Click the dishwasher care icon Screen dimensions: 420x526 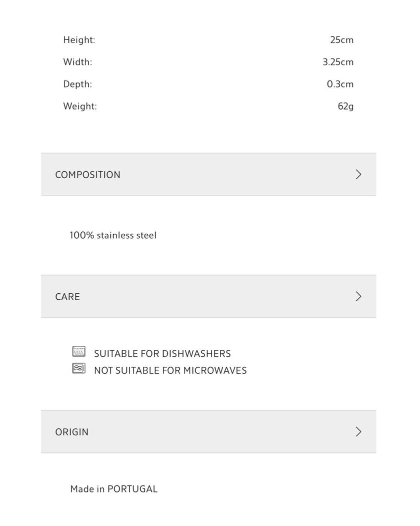click(79, 351)
